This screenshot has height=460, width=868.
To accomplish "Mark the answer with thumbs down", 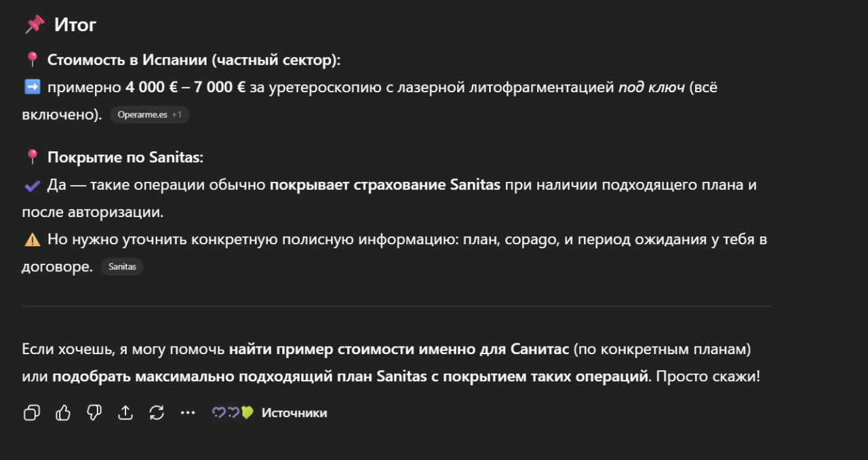I will 94,413.
